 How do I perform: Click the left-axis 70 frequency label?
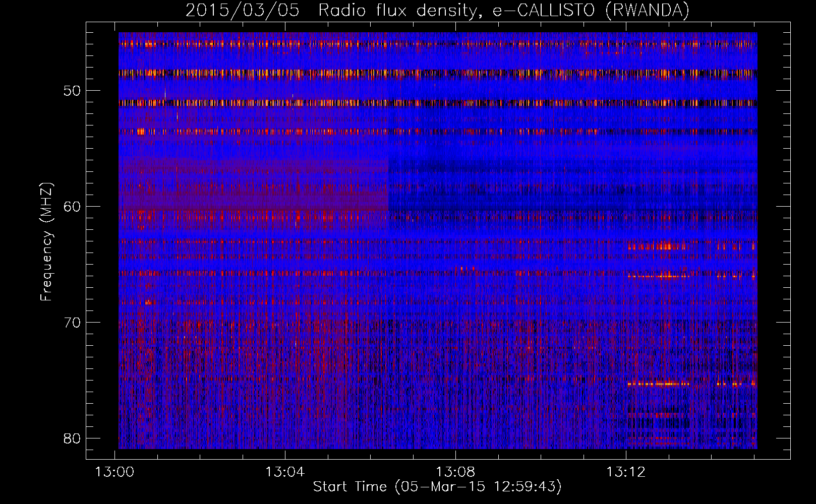72,323
